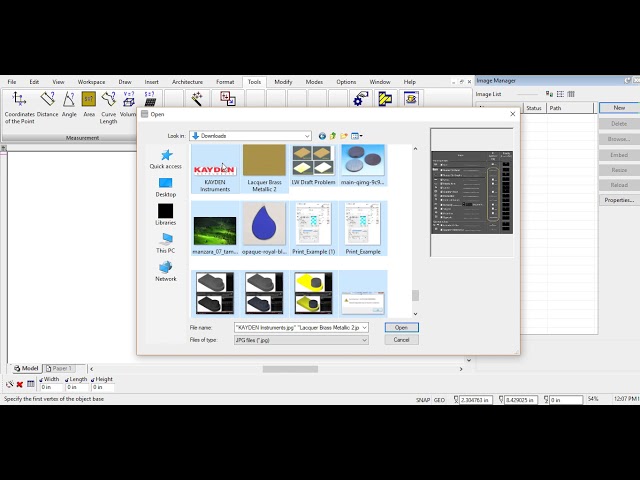
Task: Click the Cancel button
Action: pyautogui.click(x=401, y=340)
